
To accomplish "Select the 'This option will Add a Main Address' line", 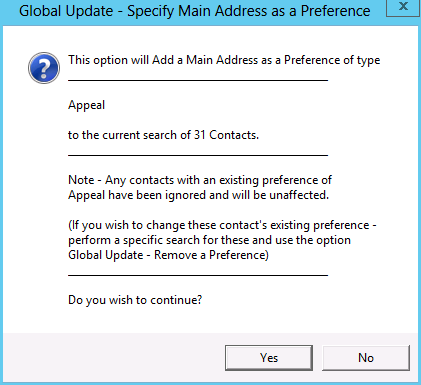I will pos(224,60).
